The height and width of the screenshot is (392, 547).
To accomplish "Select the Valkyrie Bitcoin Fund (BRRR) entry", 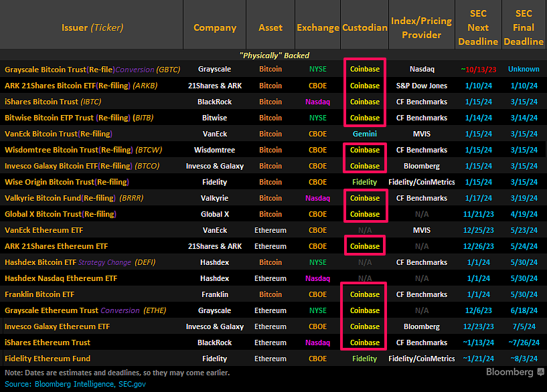I will pos(72,198).
